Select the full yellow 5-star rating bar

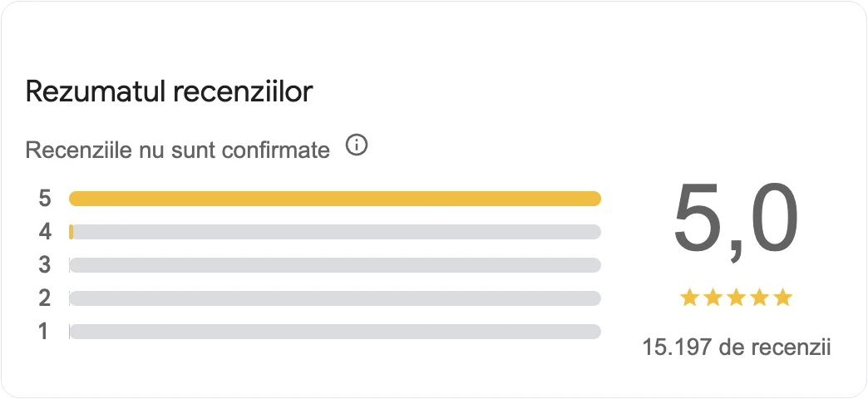pyautogui.click(x=335, y=199)
